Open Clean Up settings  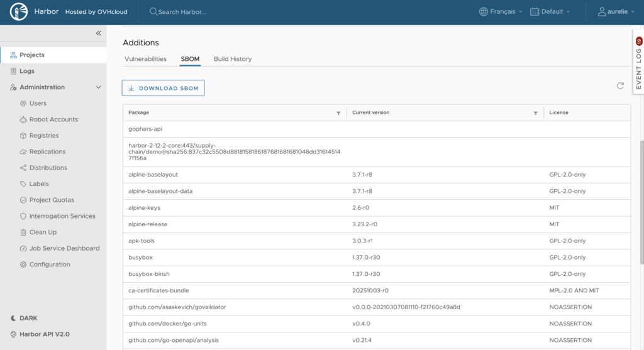43,232
